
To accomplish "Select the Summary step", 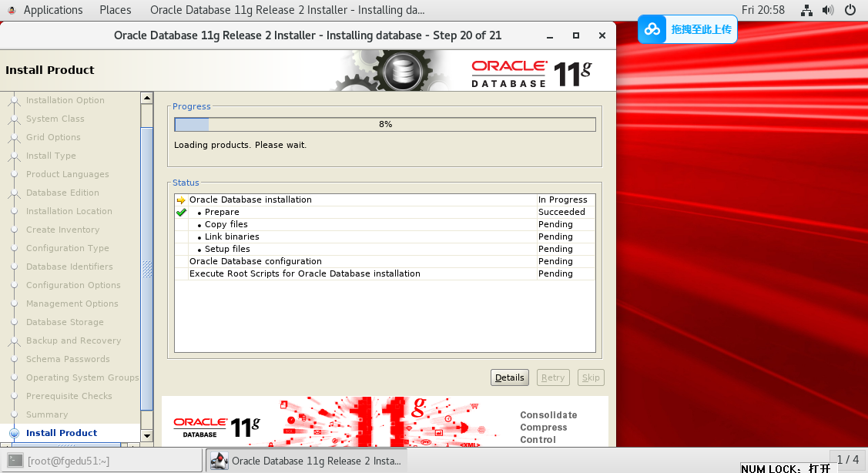I will pyautogui.click(x=47, y=415).
